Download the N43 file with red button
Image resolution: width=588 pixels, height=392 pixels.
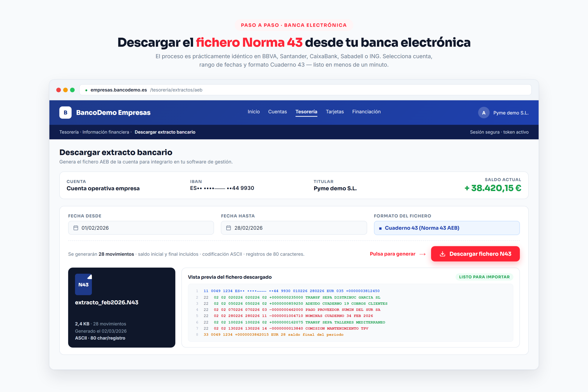tap(475, 254)
